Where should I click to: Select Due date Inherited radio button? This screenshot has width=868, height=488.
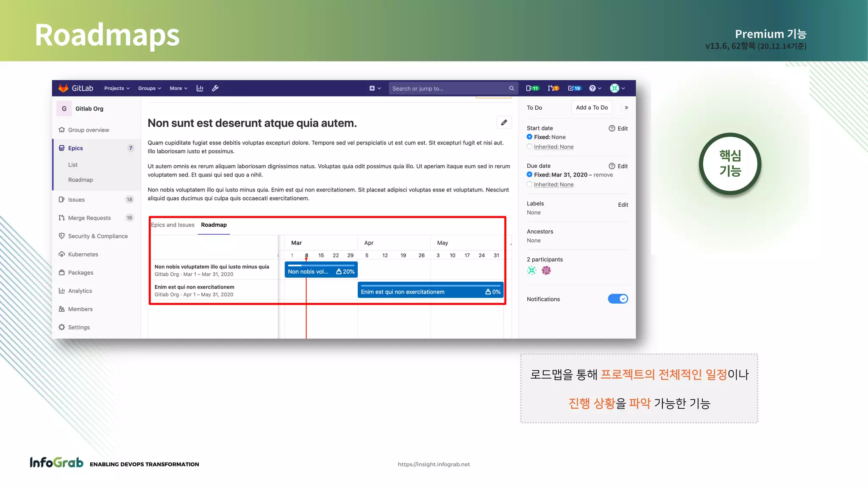tap(529, 184)
